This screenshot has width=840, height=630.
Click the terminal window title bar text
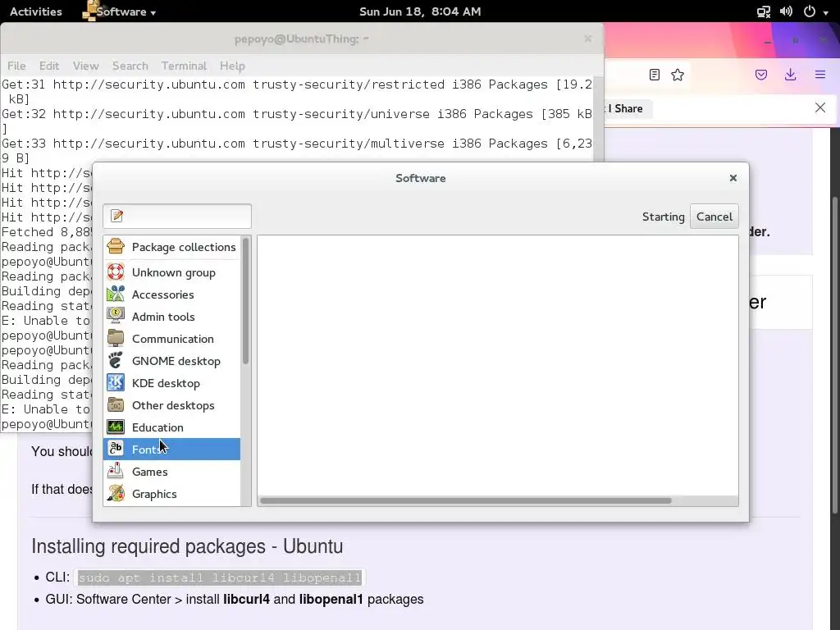pyautogui.click(x=302, y=39)
